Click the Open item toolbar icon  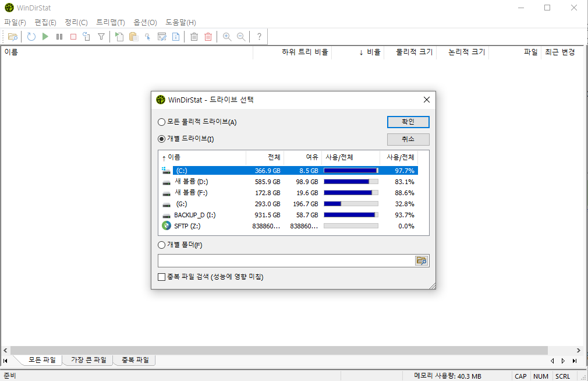point(119,37)
